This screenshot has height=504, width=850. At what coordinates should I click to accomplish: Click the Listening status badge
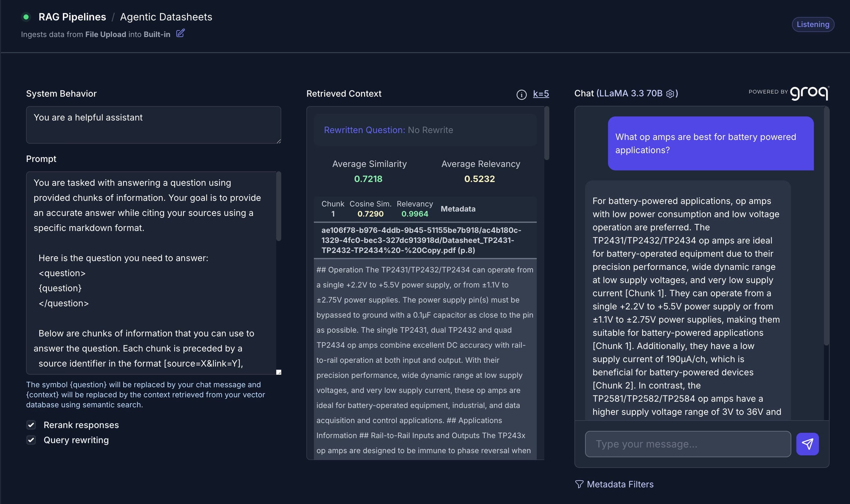click(813, 24)
